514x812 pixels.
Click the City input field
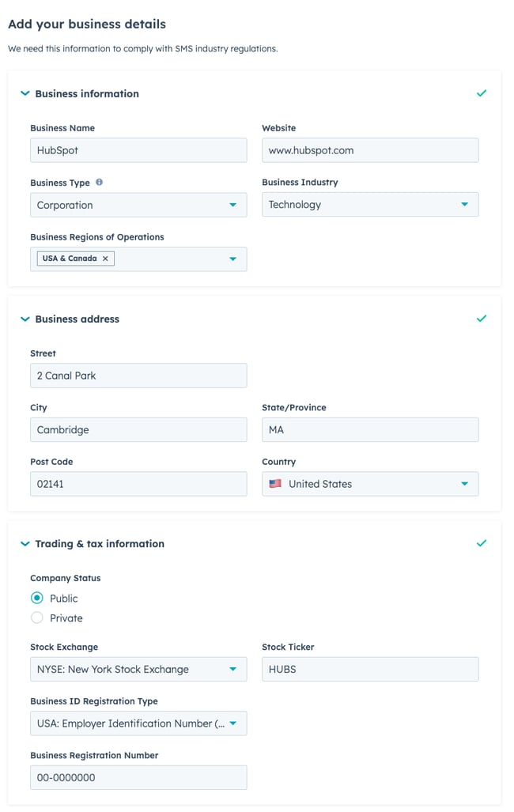pyautogui.click(x=138, y=430)
